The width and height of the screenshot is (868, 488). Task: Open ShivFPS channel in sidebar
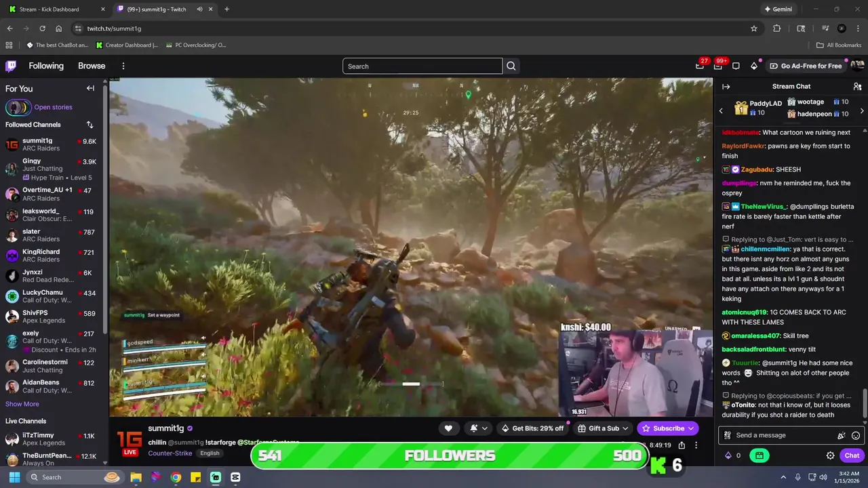pyautogui.click(x=53, y=317)
